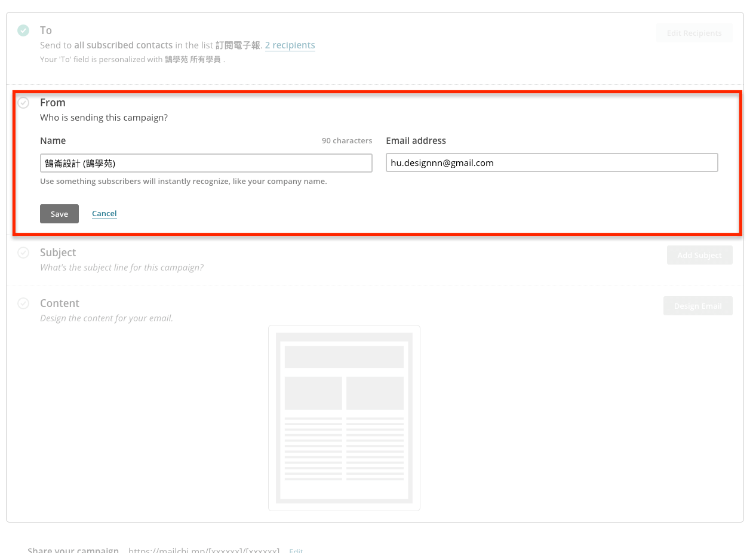The height and width of the screenshot is (553, 756).
Task: Click the From step checkmark circle
Action: click(23, 103)
